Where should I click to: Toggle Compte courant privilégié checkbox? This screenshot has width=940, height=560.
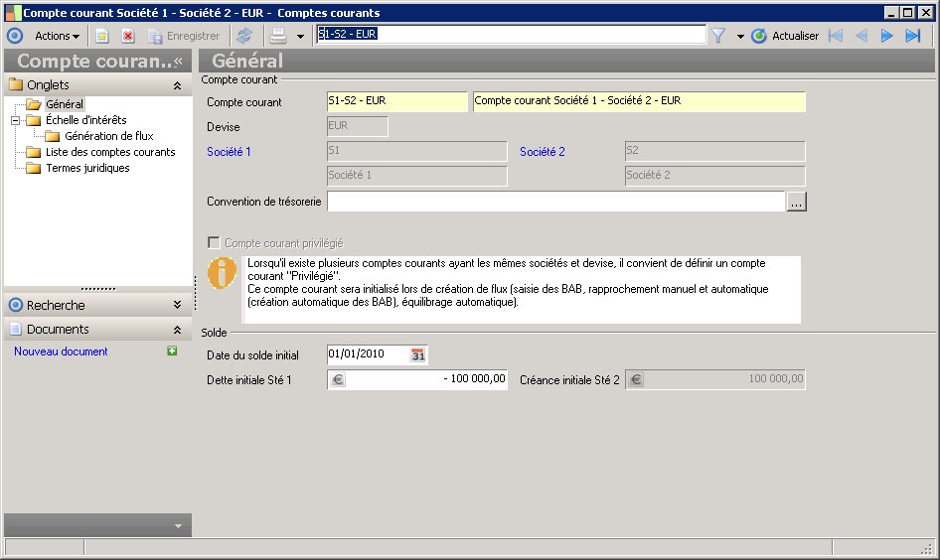[x=214, y=242]
